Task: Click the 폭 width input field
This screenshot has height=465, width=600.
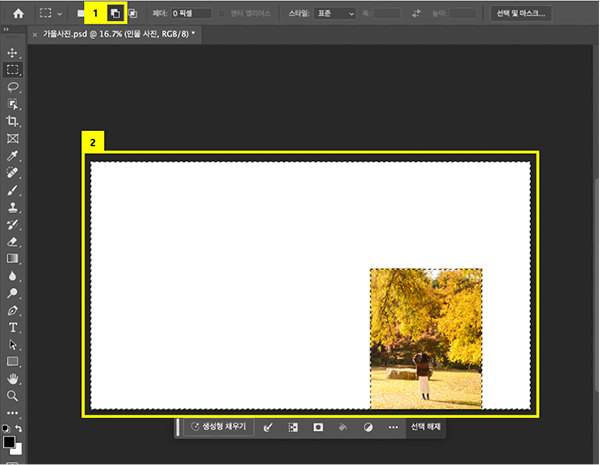Action: click(x=387, y=13)
